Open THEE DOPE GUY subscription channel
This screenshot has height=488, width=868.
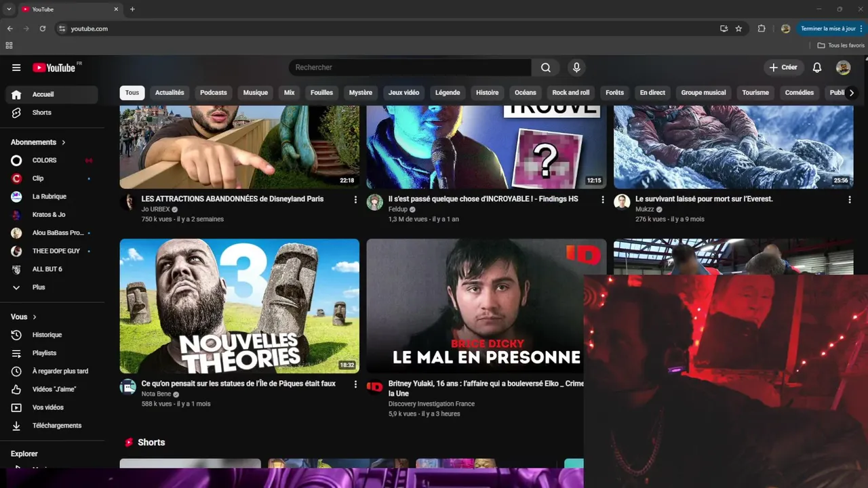point(52,251)
